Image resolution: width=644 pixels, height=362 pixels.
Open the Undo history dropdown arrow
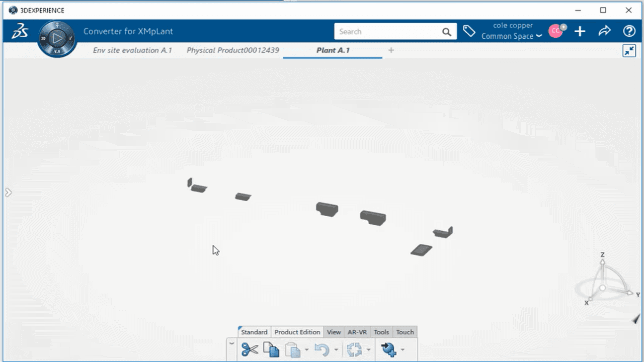tap(336, 349)
